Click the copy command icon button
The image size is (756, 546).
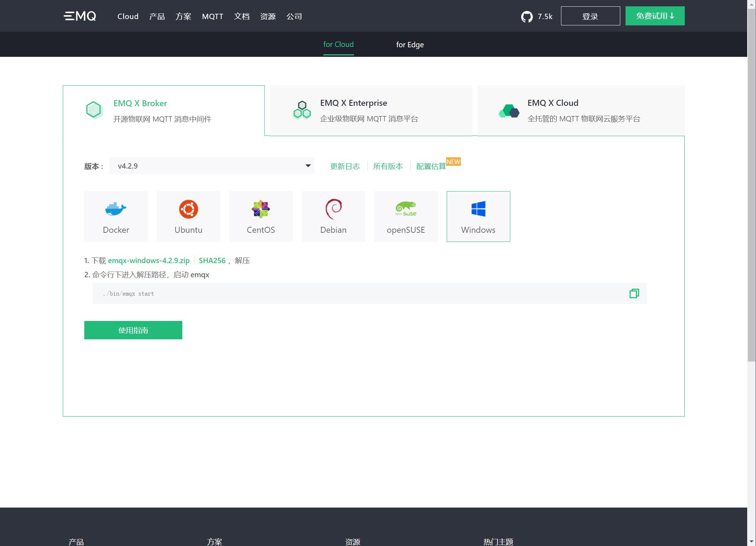[634, 293]
